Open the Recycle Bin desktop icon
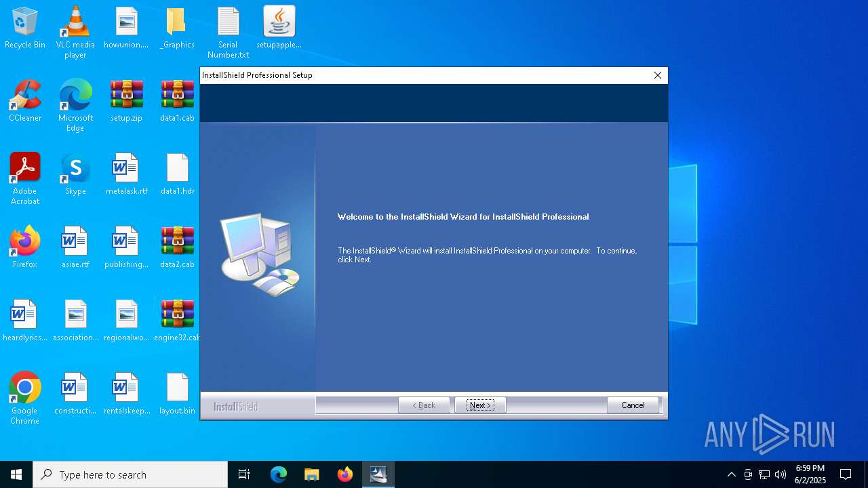The width and height of the screenshot is (868, 488). [x=25, y=28]
